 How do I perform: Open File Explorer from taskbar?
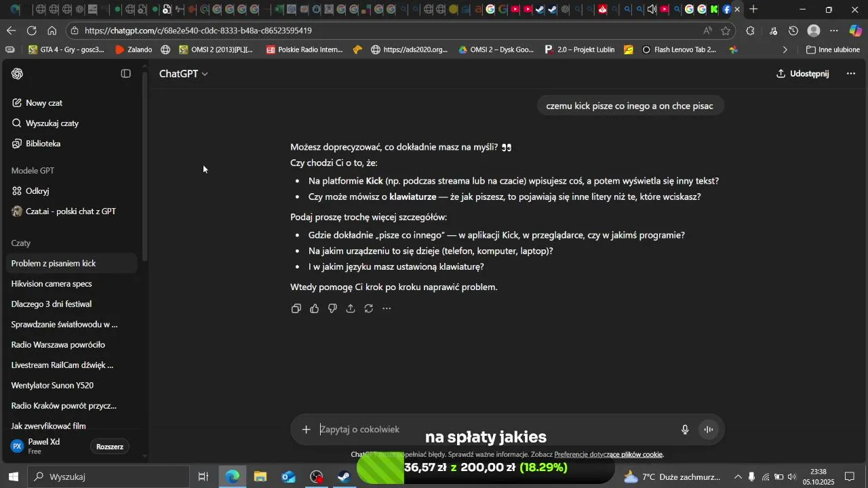click(x=260, y=476)
